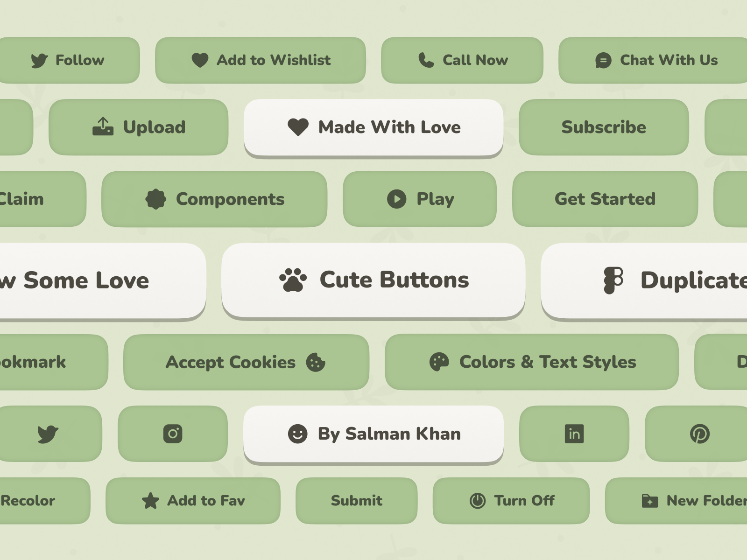
Task: Click the Twitter bird icon on Follow button
Action: point(40,60)
